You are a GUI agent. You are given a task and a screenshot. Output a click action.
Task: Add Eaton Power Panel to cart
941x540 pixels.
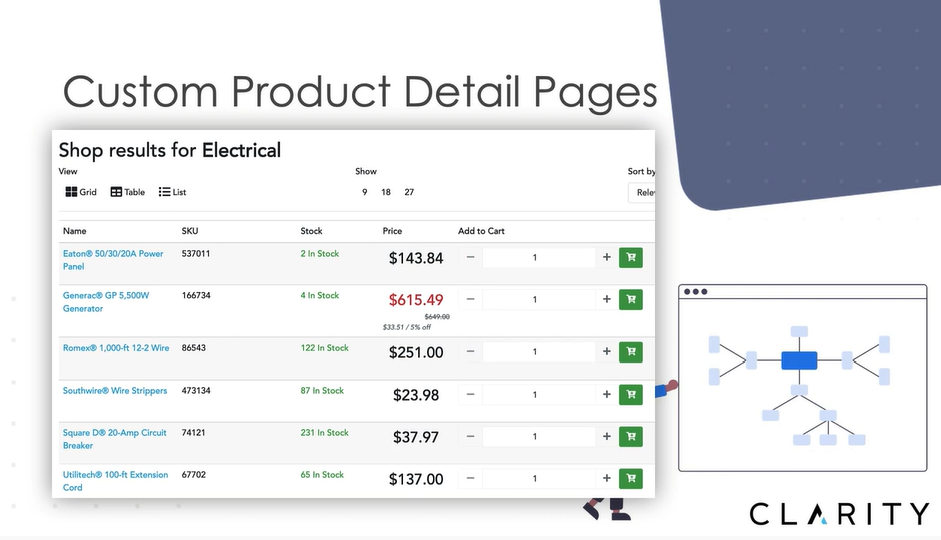pos(631,257)
